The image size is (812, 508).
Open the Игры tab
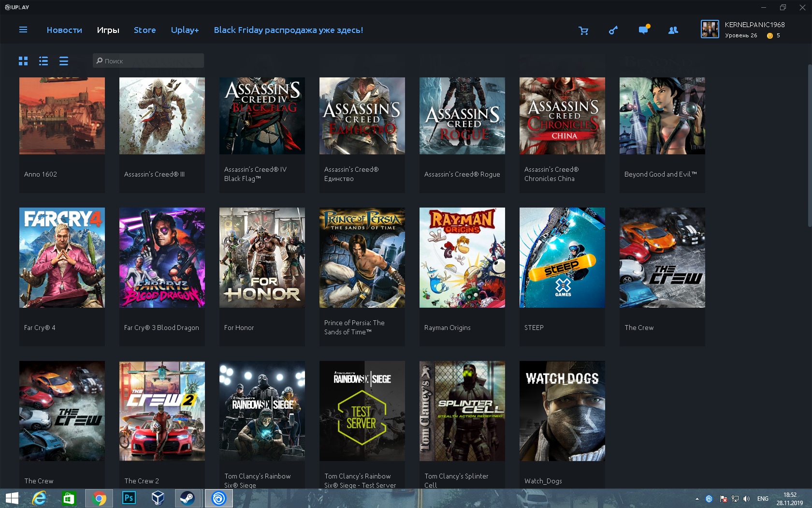(x=108, y=30)
